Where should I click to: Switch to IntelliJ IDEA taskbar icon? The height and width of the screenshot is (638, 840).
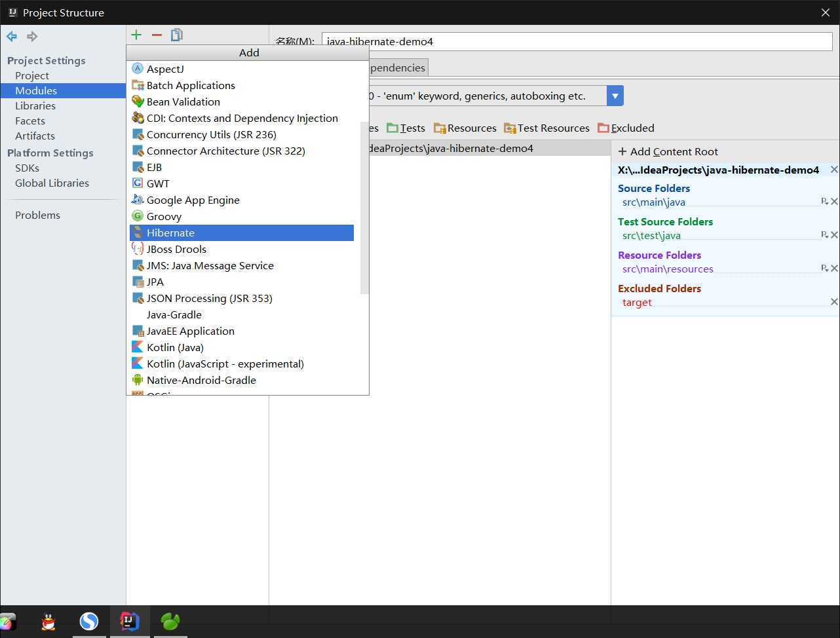[130, 622]
